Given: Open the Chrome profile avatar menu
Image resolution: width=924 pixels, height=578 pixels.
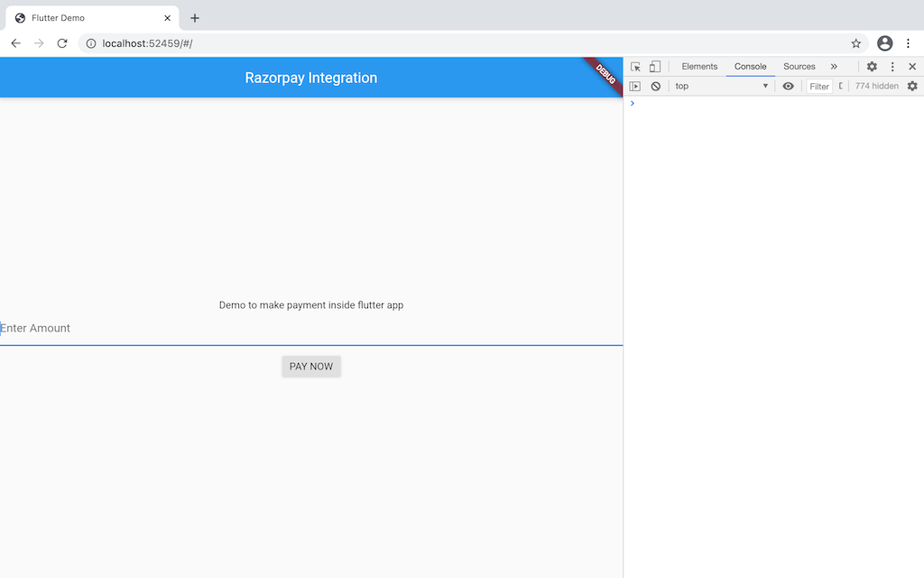Looking at the screenshot, I should [884, 43].
